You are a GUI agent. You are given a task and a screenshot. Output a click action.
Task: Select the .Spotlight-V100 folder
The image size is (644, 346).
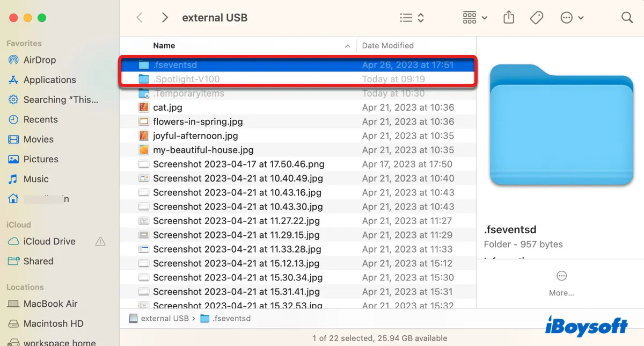(x=186, y=79)
